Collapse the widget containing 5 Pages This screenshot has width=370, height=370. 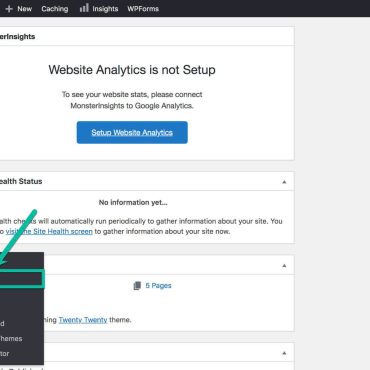284,266
